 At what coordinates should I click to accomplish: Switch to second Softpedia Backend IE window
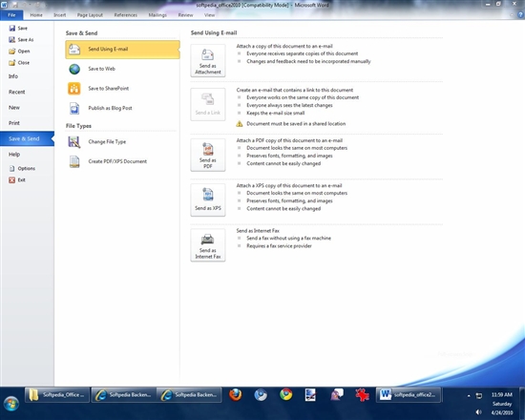pos(189,395)
